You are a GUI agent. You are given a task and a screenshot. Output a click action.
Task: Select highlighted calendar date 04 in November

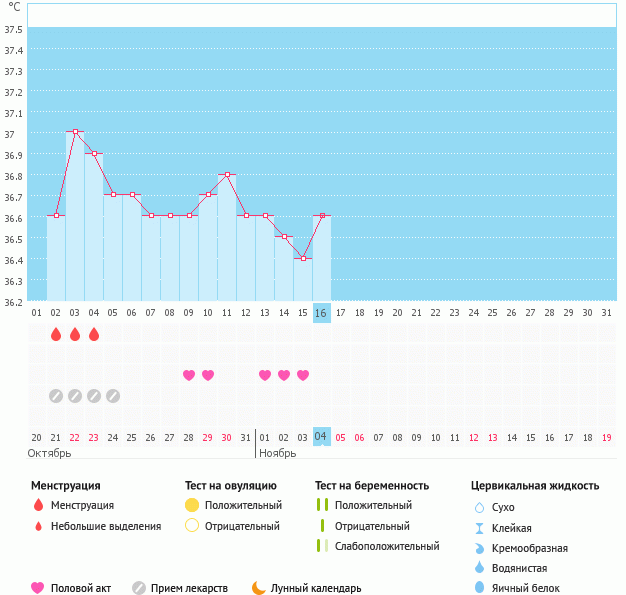coord(321,437)
